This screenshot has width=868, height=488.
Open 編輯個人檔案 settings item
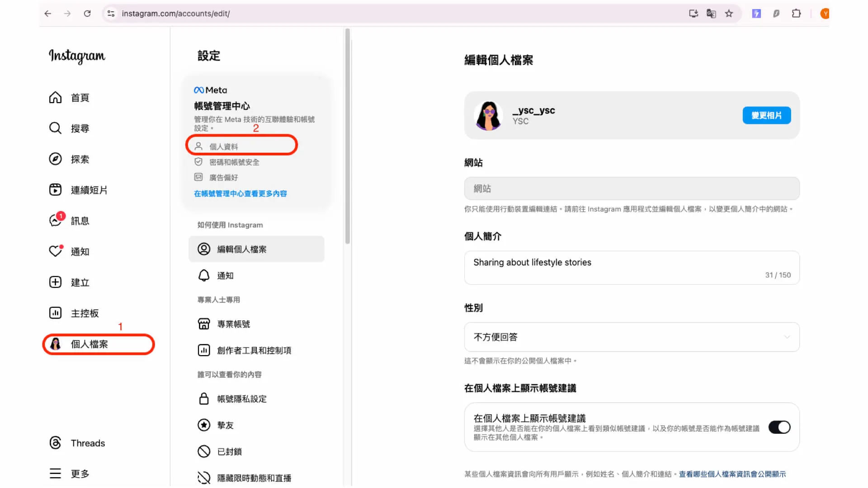256,249
